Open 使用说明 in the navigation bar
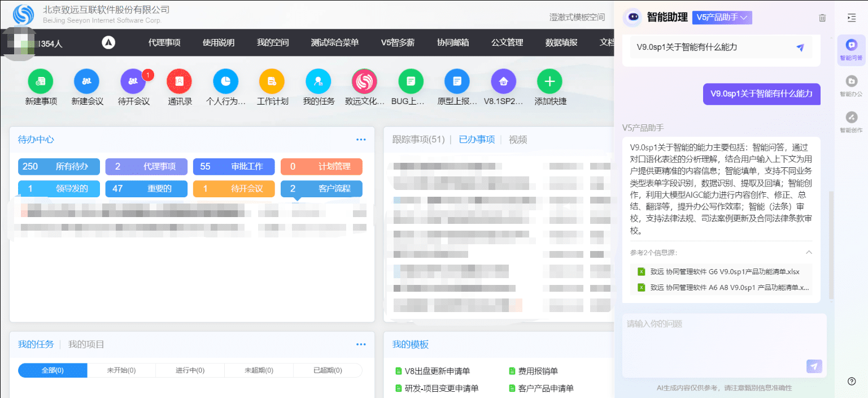 219,42
